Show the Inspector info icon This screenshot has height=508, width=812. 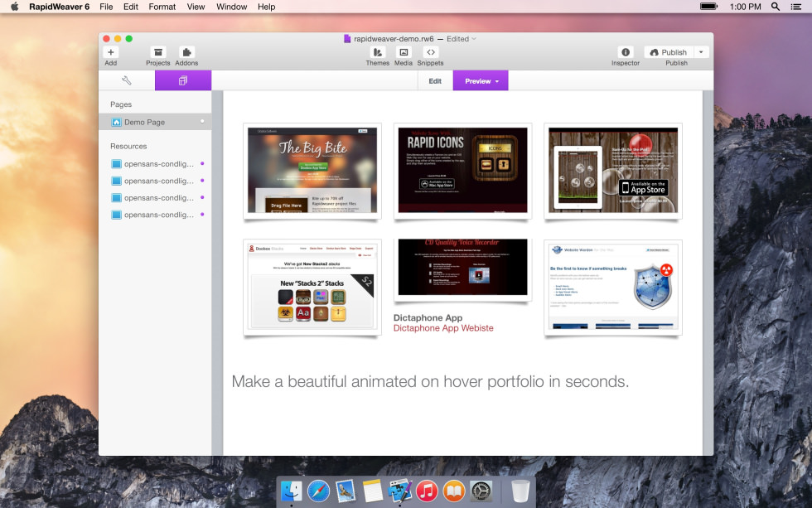625,52
